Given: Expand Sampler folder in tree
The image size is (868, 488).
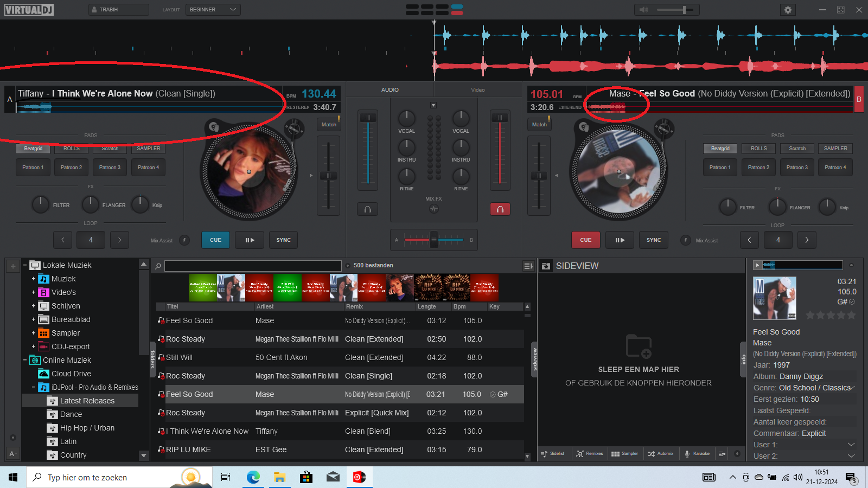Looking at the screenshot, I should coord(34,333).
